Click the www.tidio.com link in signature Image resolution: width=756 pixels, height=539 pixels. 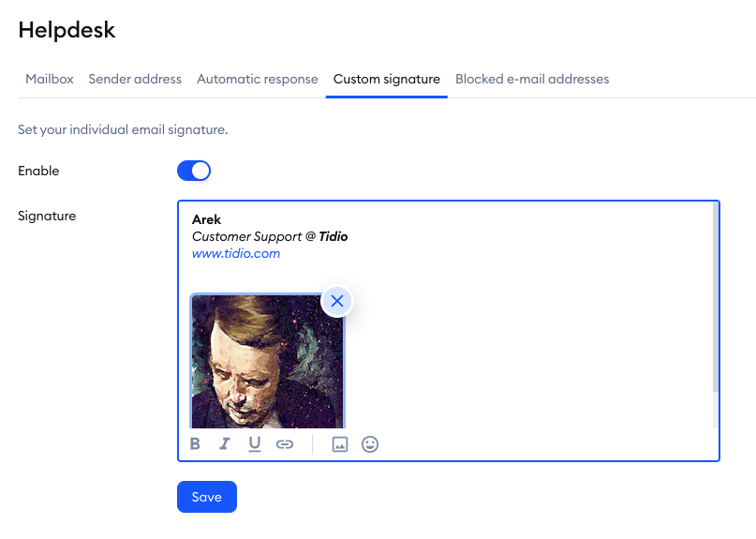point(236,253)
